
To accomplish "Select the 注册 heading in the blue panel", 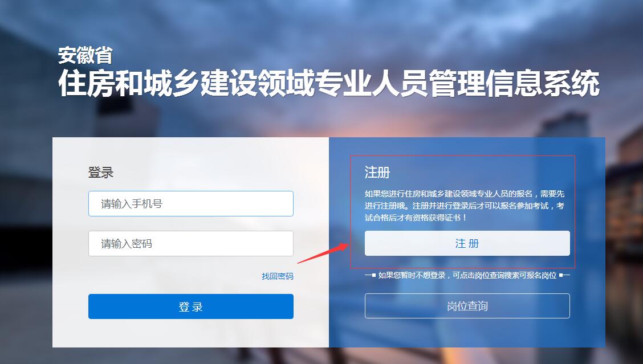I will 377,173.
